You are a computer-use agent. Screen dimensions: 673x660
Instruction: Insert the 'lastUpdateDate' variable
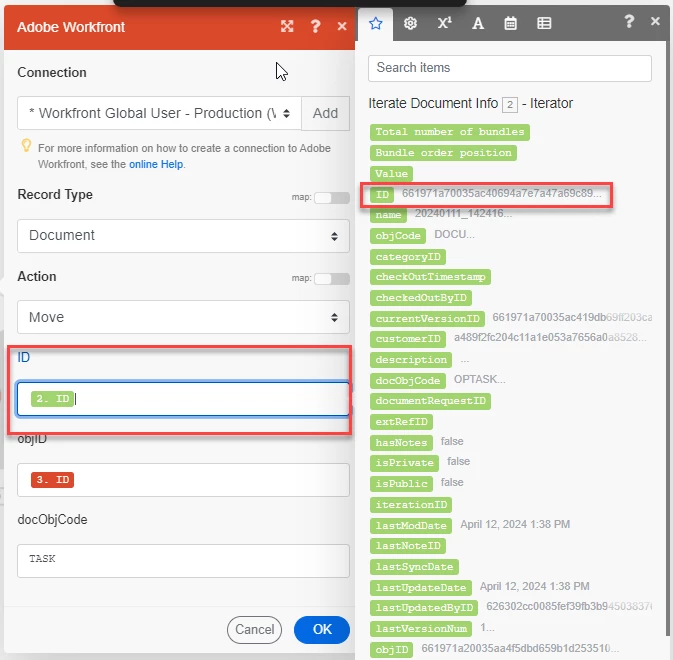[421, 587]
